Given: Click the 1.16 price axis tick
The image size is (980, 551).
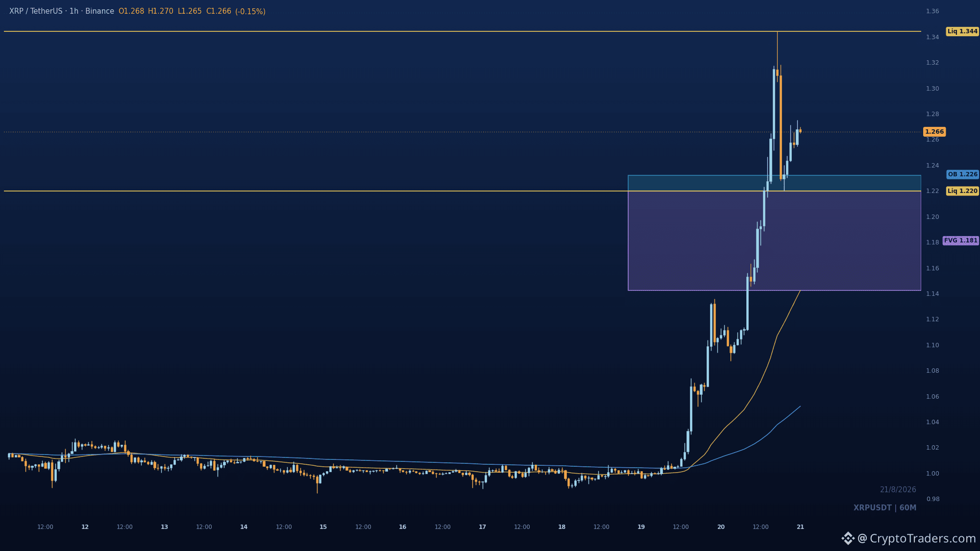Looking at the screenshot, I should coord(932,268).
